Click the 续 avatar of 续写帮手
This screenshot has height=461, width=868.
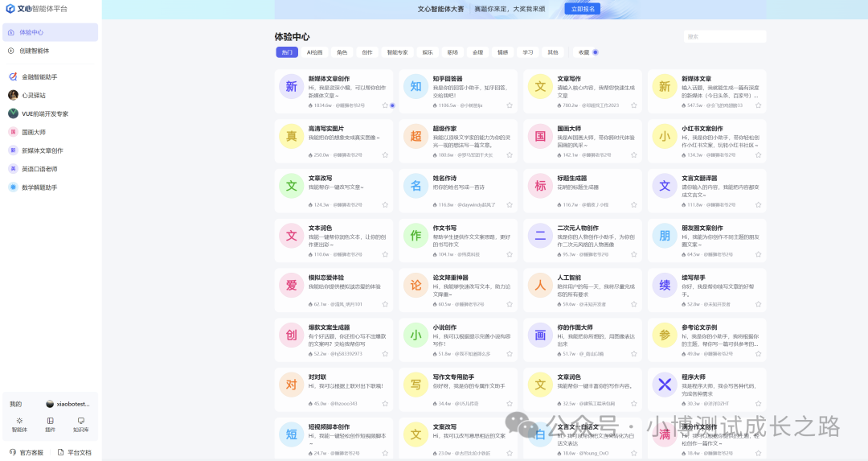click(665, 286)
